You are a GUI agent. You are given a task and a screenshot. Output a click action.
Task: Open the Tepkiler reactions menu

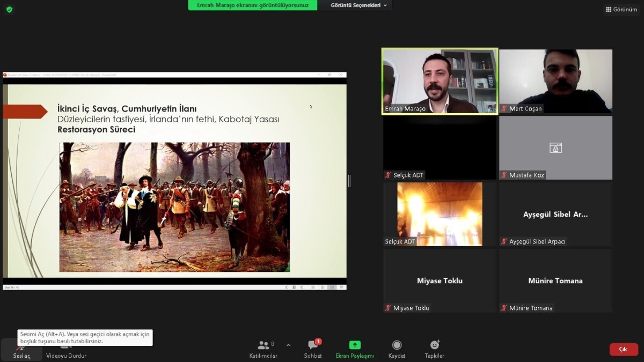tap(434, 349)
